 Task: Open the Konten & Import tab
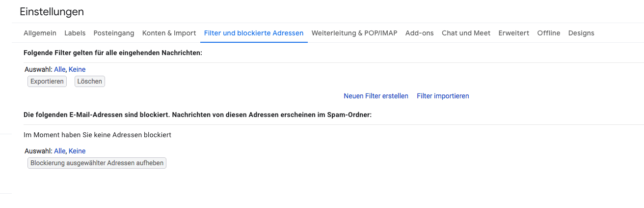coord(169,33)
